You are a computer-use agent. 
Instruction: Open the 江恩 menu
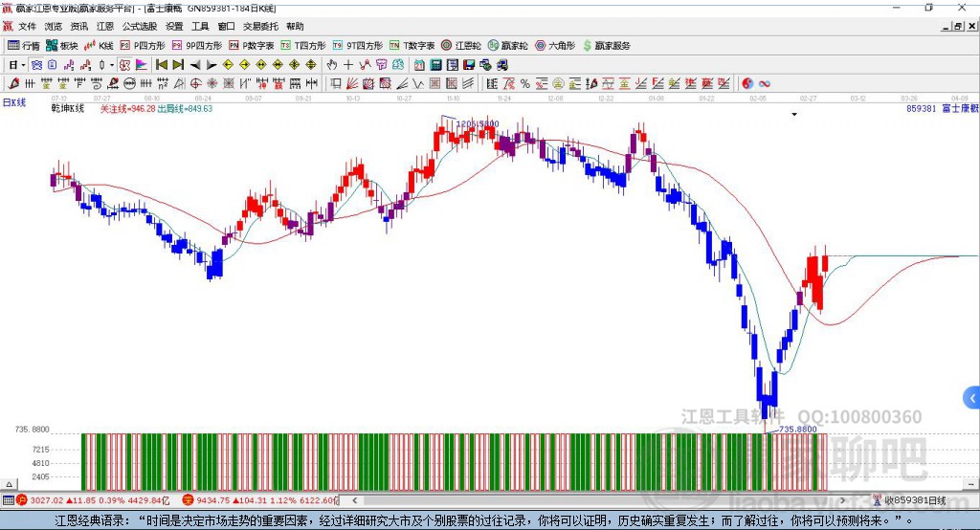click(x=105, y=26)
